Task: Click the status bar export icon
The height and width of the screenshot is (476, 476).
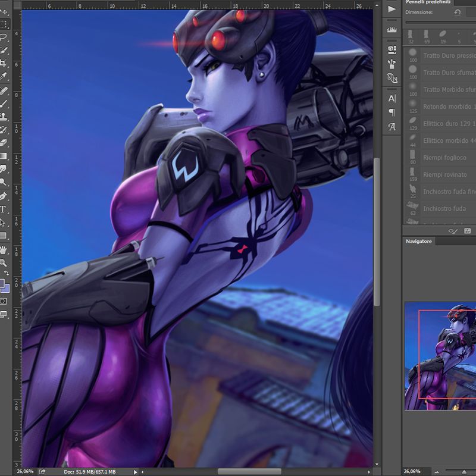Action: tap(42, 471)
